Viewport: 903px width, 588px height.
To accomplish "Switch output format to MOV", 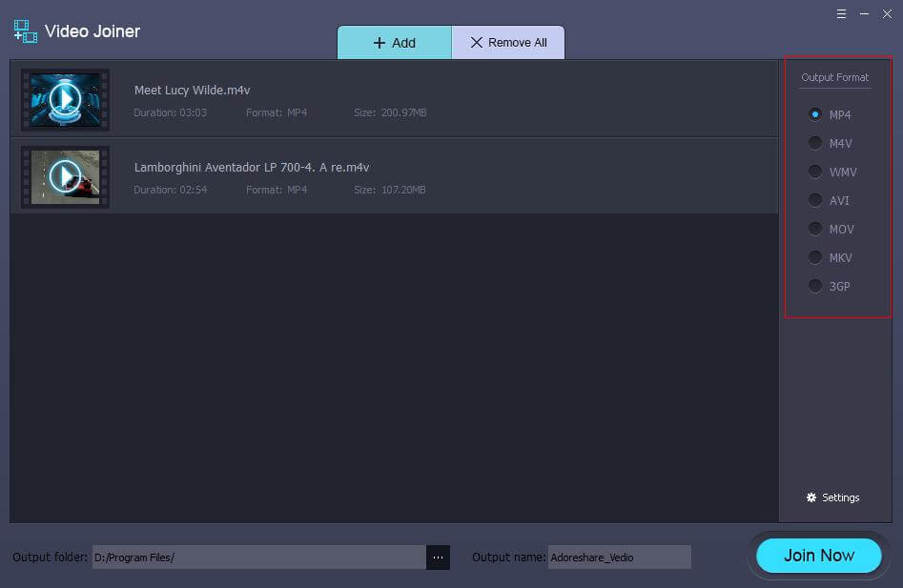I will pyautogui.click(x=815, y=229).
